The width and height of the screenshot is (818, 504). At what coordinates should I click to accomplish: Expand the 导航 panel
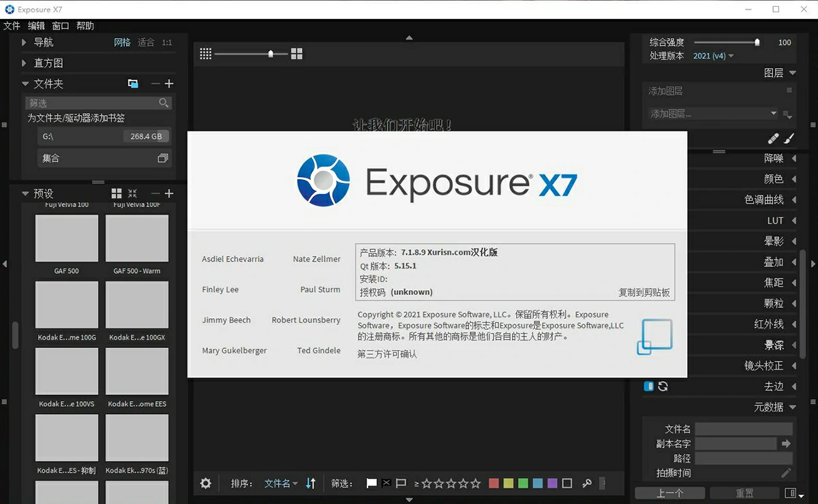click(x=24, y=42)
